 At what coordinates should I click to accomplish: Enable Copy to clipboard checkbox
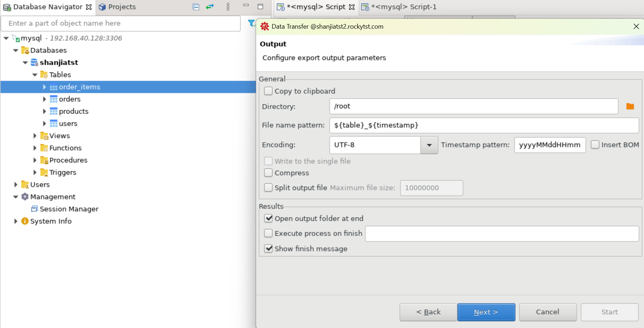[x=269, y=91]
